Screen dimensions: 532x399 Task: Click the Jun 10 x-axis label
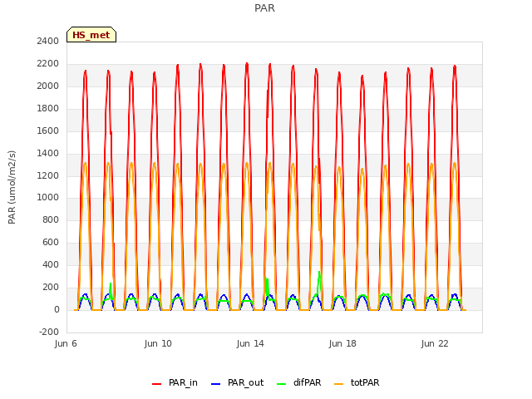pos(158,343)
